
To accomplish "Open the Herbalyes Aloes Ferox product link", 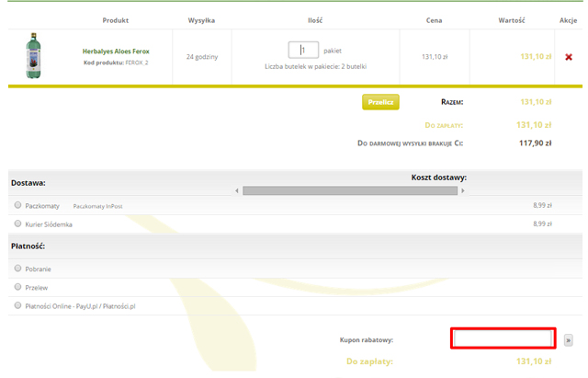I will click(116, 52).
